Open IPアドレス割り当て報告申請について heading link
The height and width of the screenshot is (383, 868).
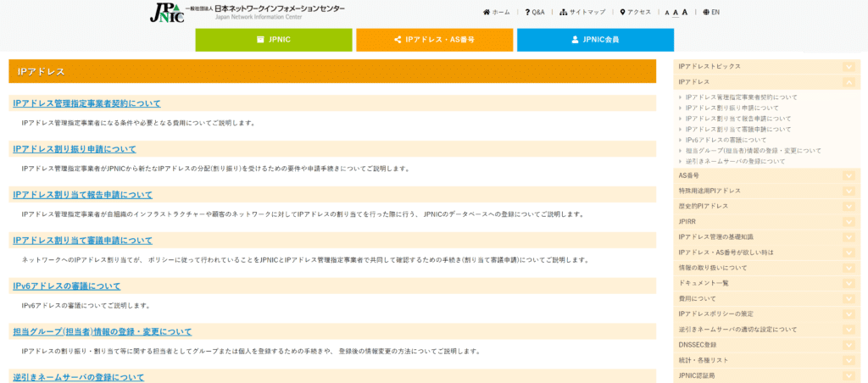[82, 195]
